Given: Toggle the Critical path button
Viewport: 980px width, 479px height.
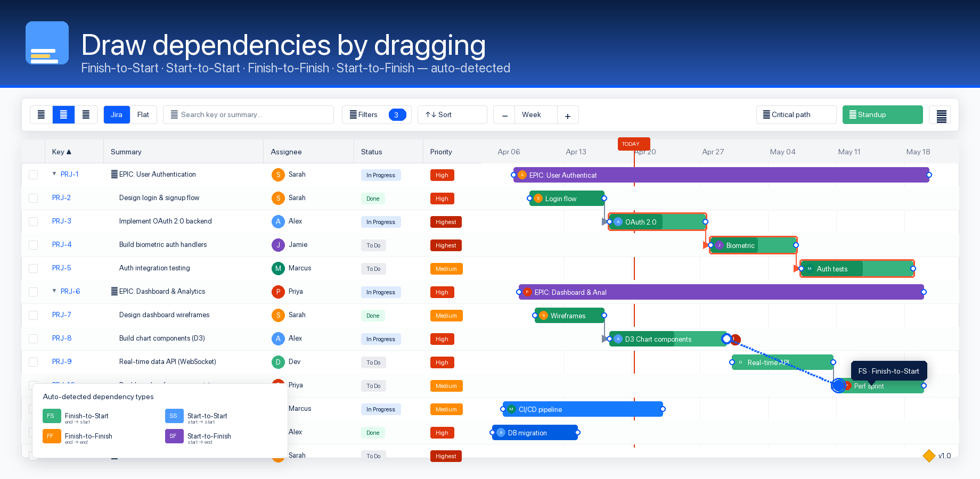Looking at the screenshot, I should pyautogui.click(x=796, y=115).
